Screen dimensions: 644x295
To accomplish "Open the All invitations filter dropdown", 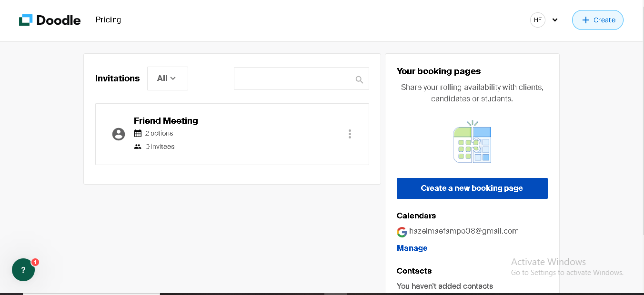I will (167, 79).
